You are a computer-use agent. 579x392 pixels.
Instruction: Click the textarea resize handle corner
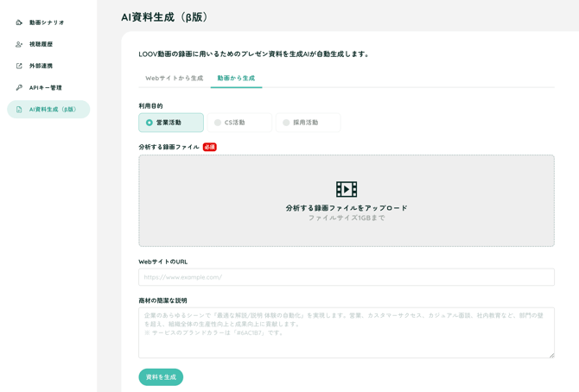(x=551, y=354)
